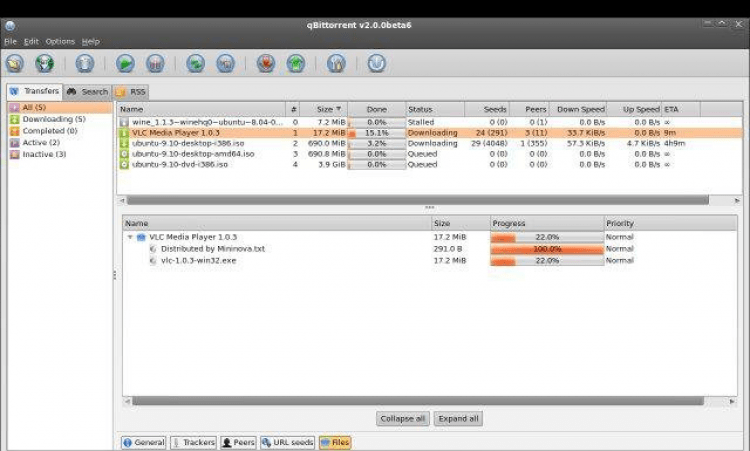Image resolution: width=750 pixels, height=451 pixels.
Task: Click the red decrease priority arrow icon
Action: 265,64
